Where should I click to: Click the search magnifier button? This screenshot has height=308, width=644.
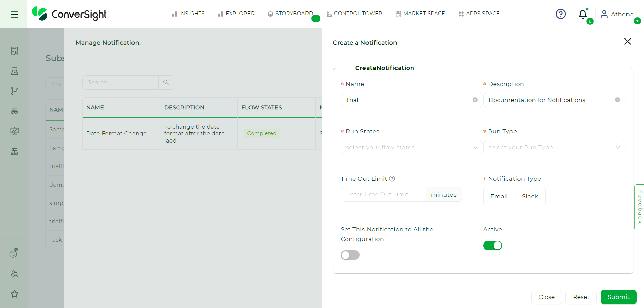coord(166,82)
